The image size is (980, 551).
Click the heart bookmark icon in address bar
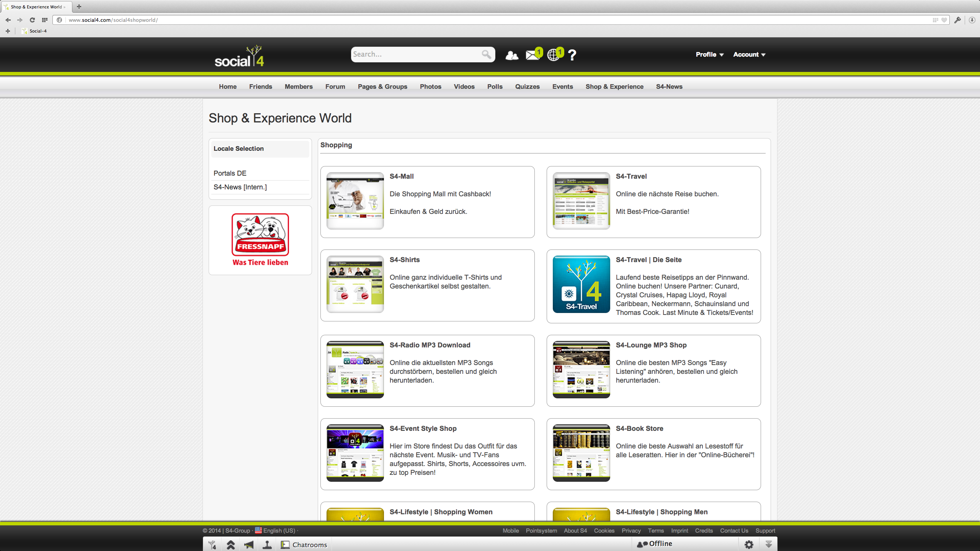[944, 20]
